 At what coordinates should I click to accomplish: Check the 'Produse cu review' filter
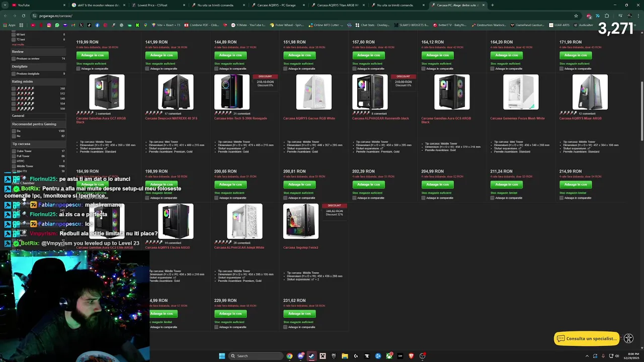(14, 59)
